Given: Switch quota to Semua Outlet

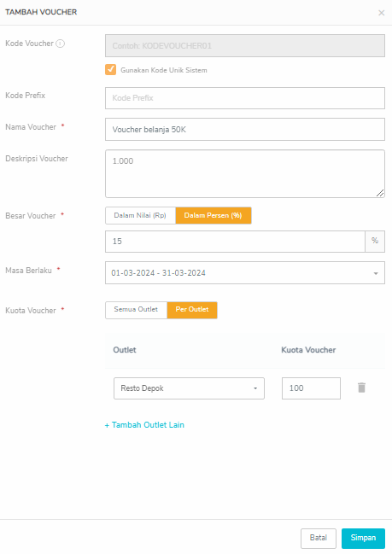Looking at the screenshot, I should pos(136,310).
